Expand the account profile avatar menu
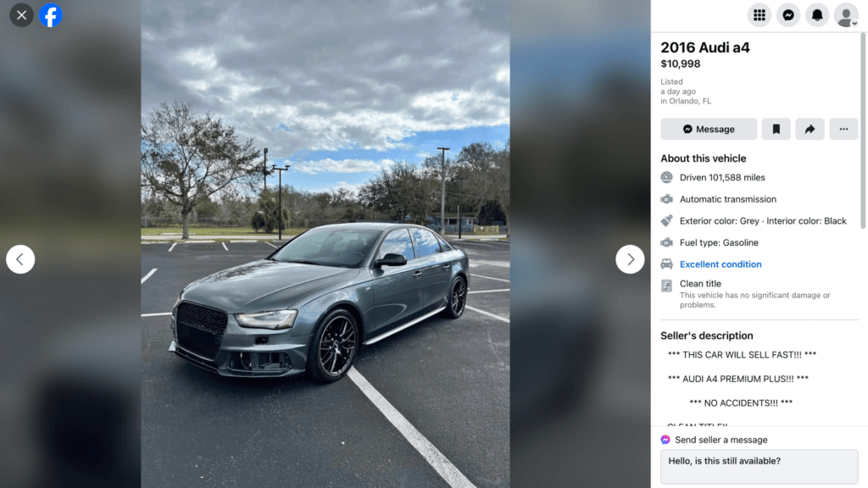Image resolution: width=868 pixels, height=488 pixels. click(846, 15)
